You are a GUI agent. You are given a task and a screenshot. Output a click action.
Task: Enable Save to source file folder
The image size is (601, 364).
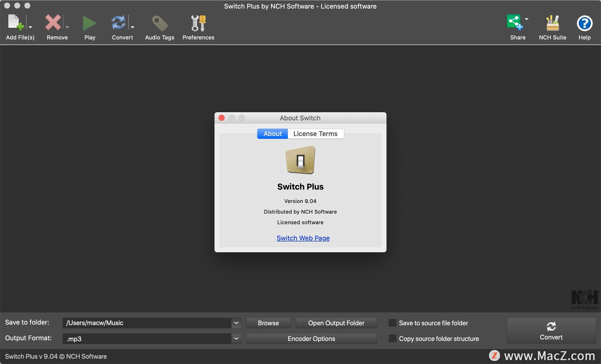(392, 323)
